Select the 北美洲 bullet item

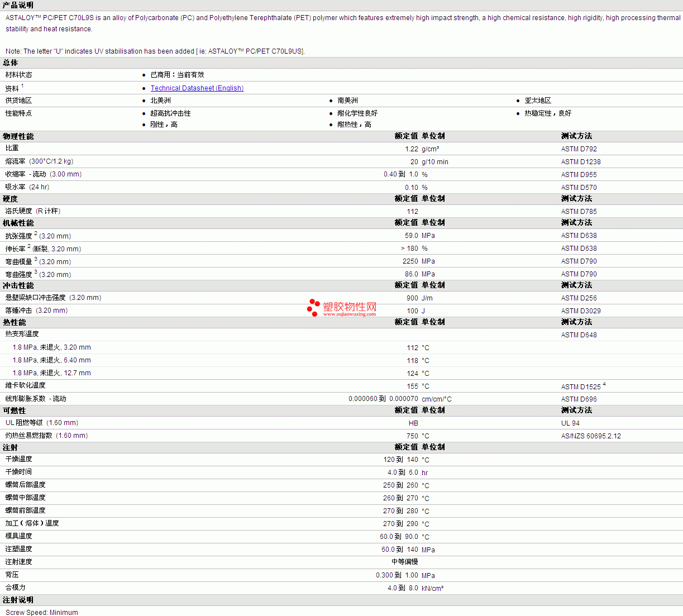pyautogui.click(x=160, y=101)
